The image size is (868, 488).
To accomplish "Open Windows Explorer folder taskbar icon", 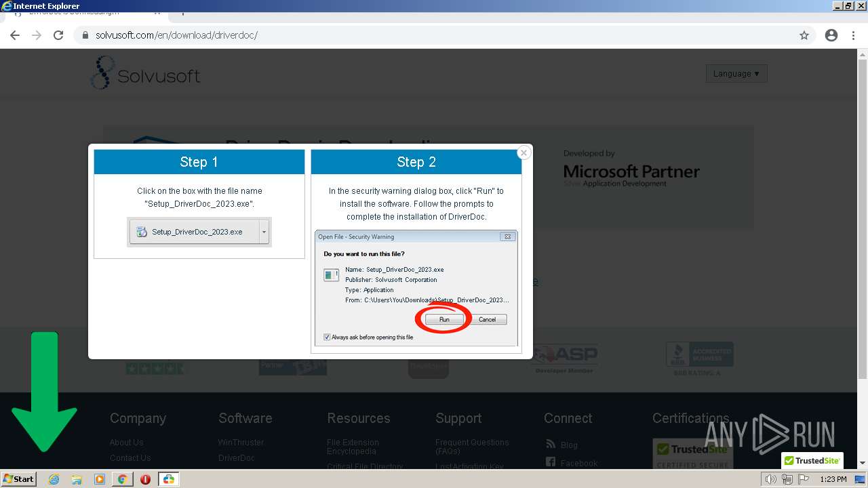I will click(x=77, y=479).
